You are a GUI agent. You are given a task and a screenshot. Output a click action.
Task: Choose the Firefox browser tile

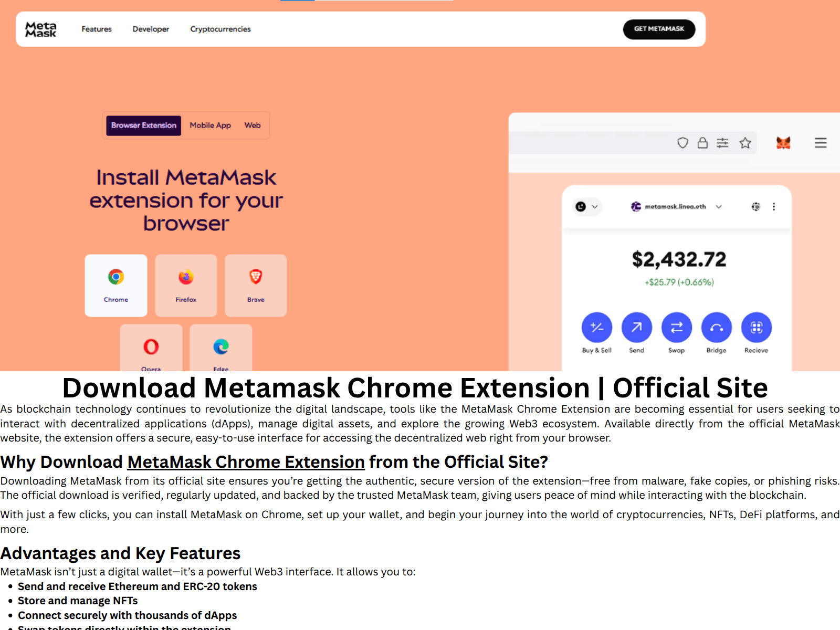tap(186, 286)
